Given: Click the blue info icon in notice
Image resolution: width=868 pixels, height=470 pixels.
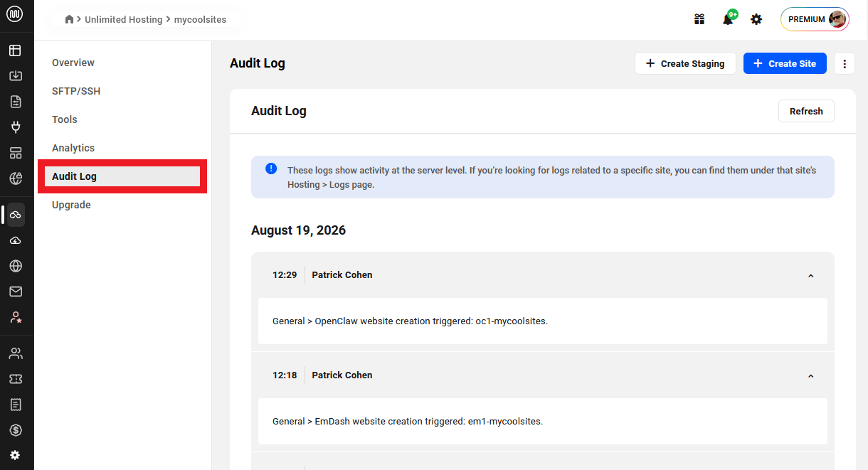Looking at the screenshot, I should [x=271, y=169].
